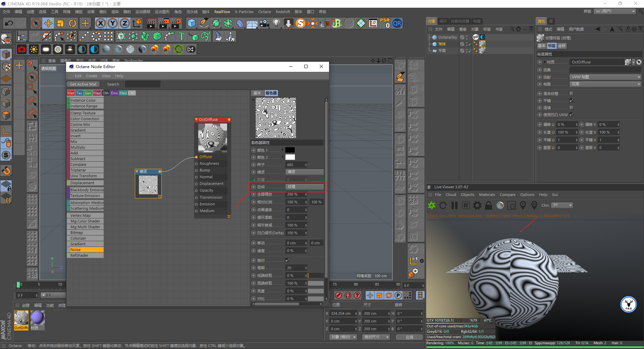Enable the 连续 checkbox
The width and height of the screenshot is (644, 349).
tap(571, 108)
